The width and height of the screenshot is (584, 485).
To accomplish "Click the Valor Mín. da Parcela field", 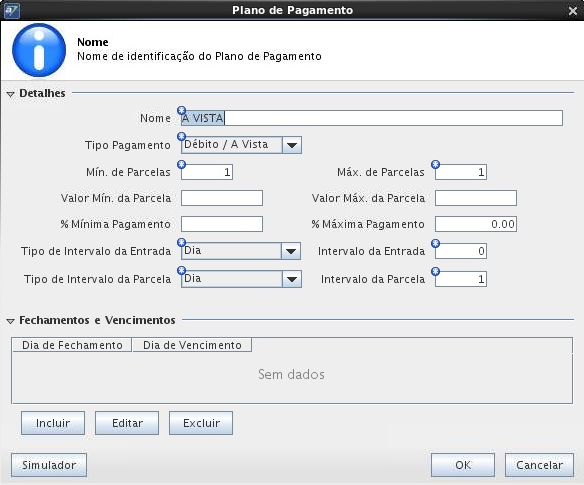I will 222,198.
